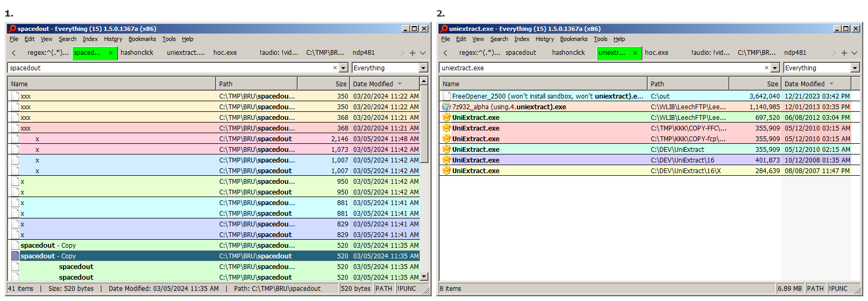Open the tab list dropdown chevron in the spacedout window
This screenshot has width=868, height=301.
point(423,53)
